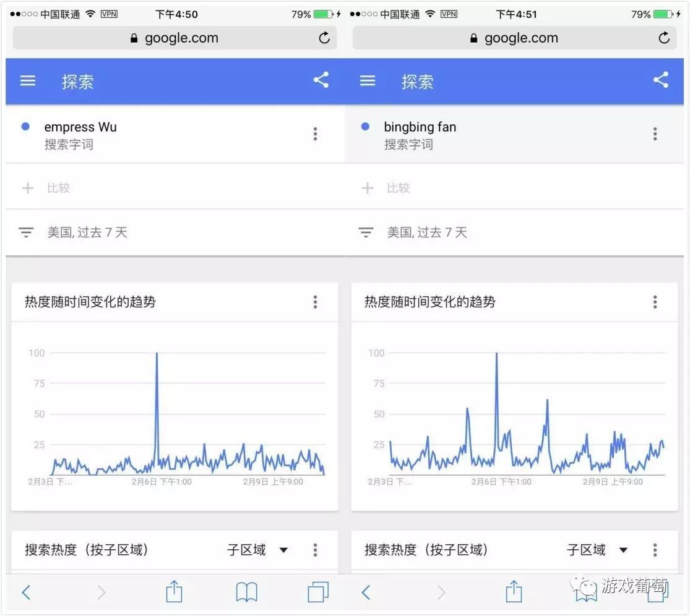Expand 子区域 dropdown on right screen
Image resolution: width=690 pixels, height=616 pixels.
coord(597,550)
